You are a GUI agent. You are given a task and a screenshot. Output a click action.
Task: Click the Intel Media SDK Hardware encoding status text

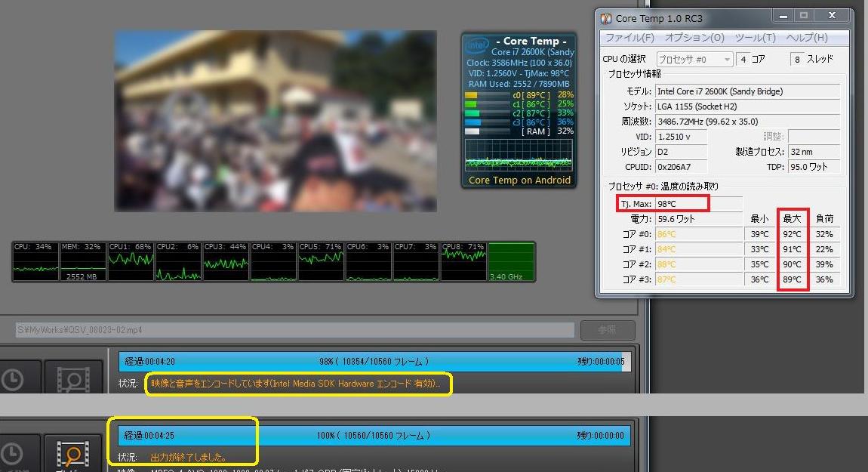pyautogui.click(x=296, y=384)
